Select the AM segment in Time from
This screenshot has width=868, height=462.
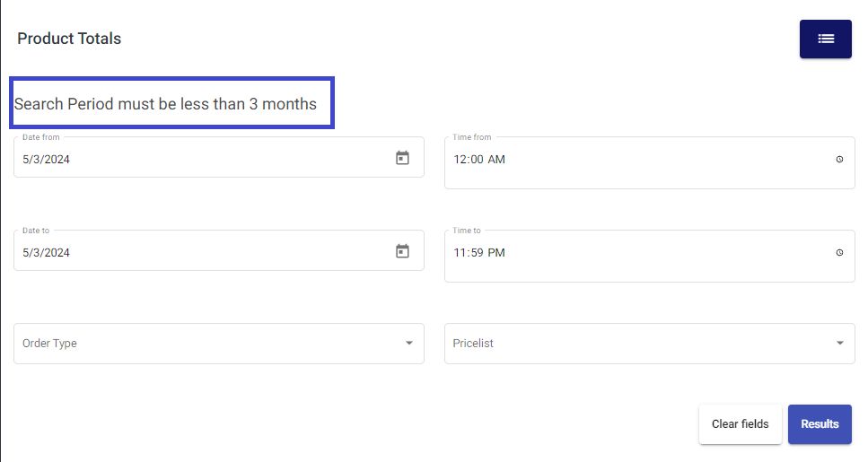pyautogui.click(x=496, y=160)
